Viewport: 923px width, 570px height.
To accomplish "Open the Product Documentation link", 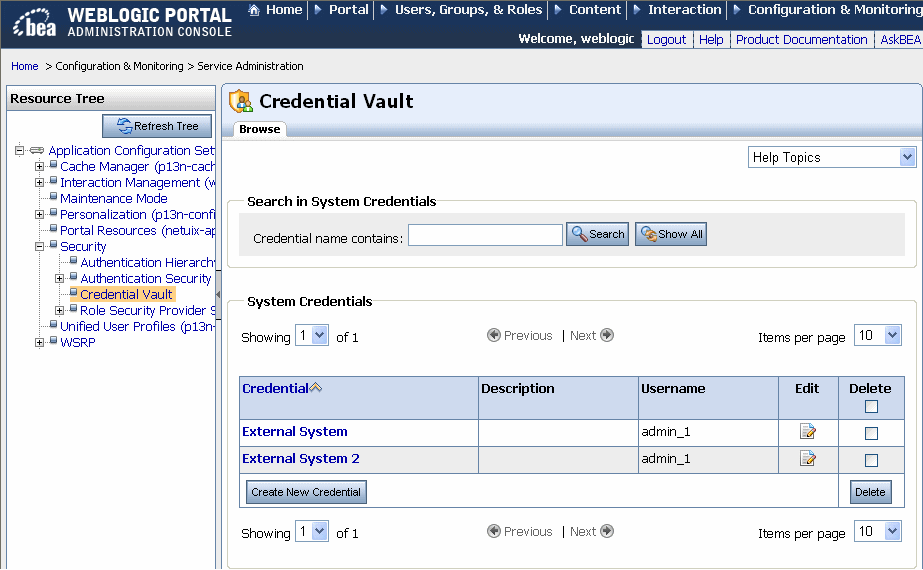I will point(802,39).
